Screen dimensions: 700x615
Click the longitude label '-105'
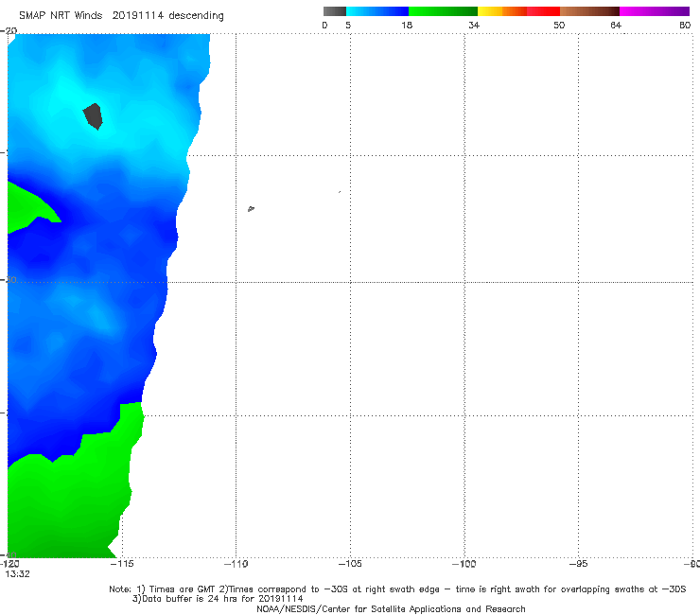(350, 564)
